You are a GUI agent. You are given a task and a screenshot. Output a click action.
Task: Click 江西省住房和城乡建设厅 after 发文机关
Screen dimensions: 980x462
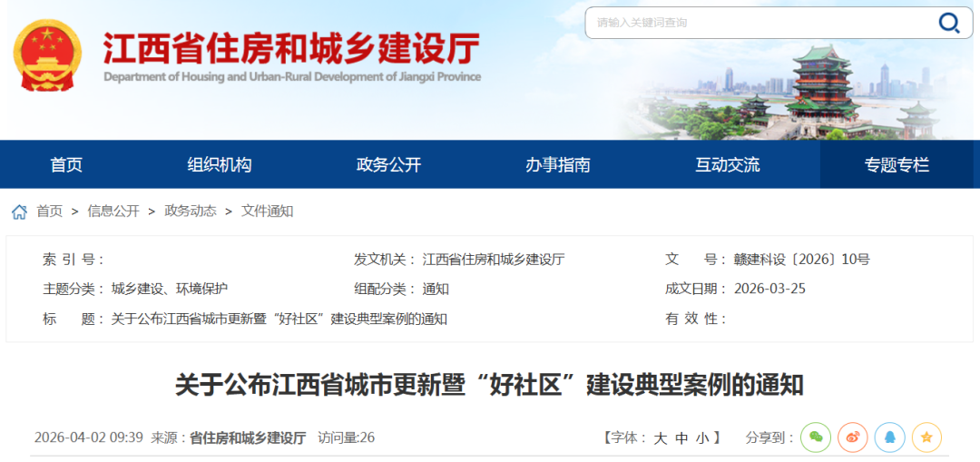494,260
